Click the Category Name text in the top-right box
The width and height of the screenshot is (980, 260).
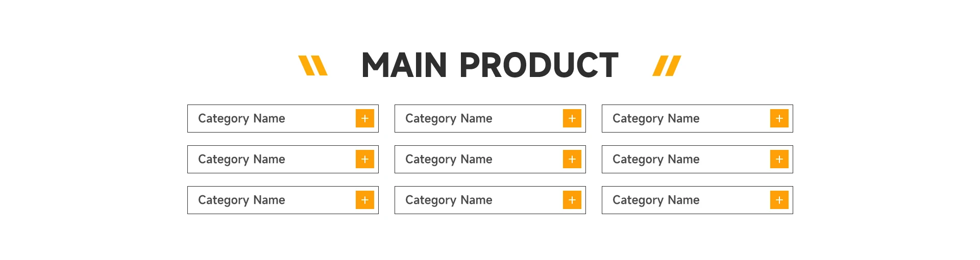656,118
